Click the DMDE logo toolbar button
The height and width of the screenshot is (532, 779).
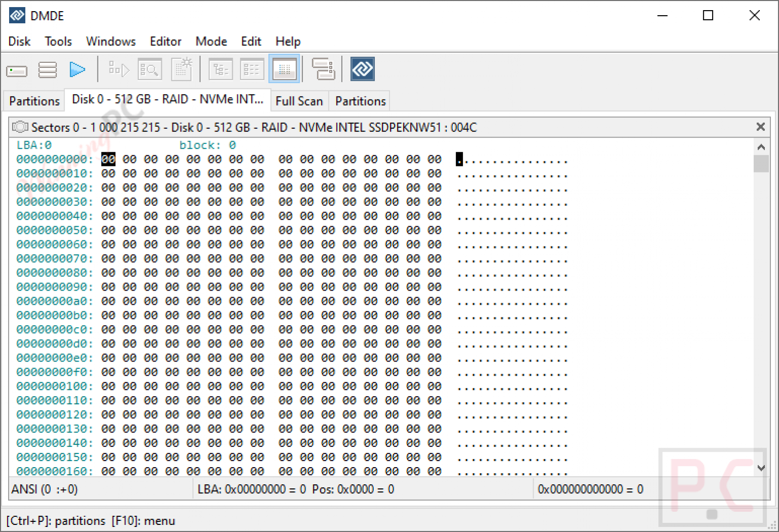click(x=363, y=69)
